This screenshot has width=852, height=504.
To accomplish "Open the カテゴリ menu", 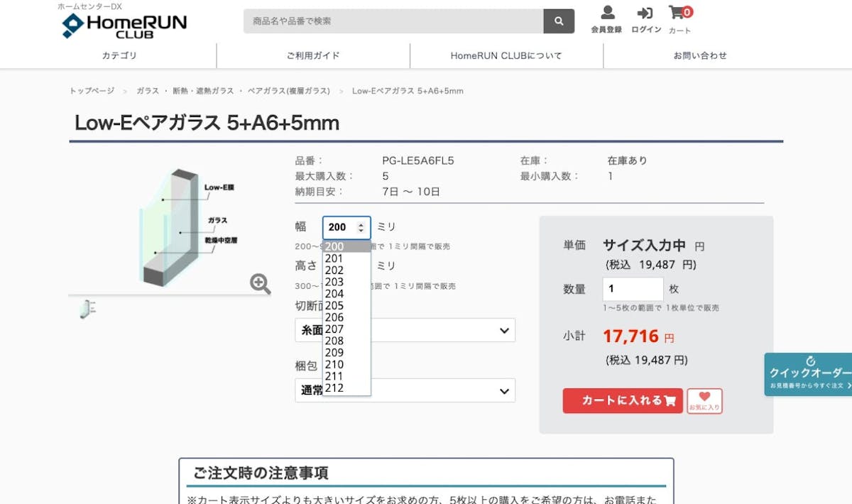I will tap(119, 55).
